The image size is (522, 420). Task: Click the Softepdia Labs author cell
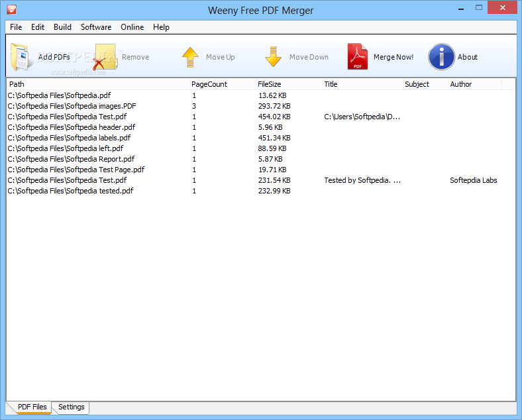[474, 180]
